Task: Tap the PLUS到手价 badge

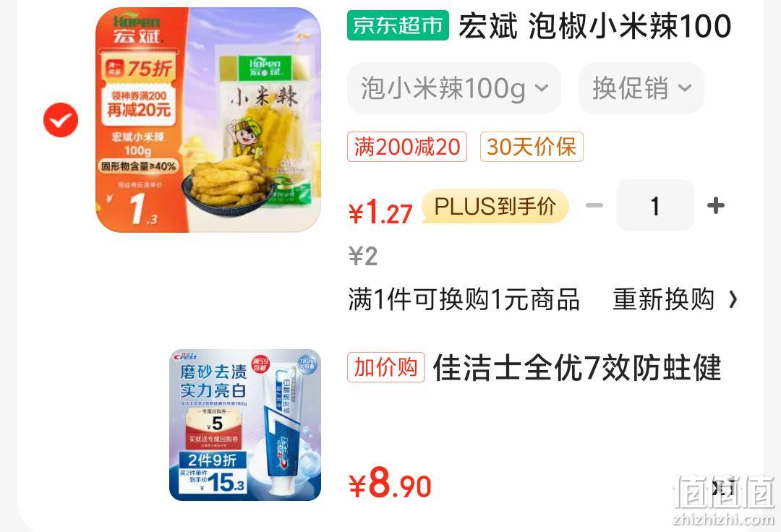Action: tap(495, 206)
